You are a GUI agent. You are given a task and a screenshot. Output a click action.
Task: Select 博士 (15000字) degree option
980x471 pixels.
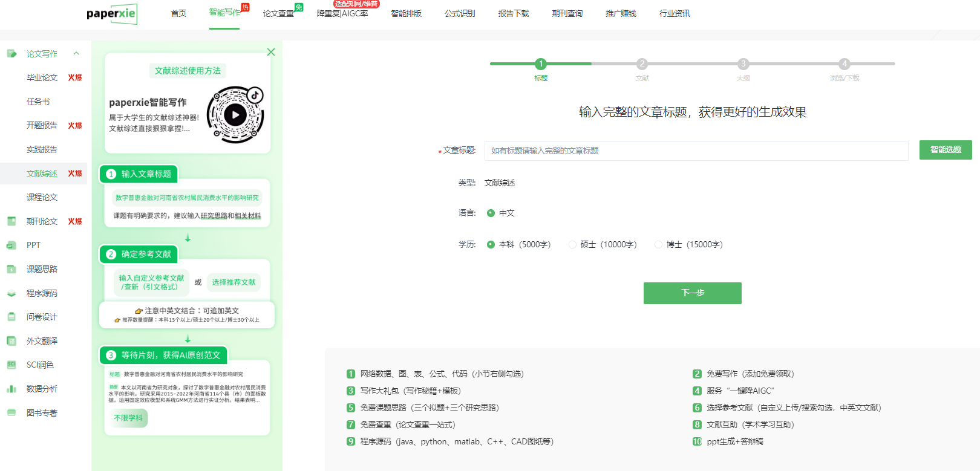(x=658, y=244)
